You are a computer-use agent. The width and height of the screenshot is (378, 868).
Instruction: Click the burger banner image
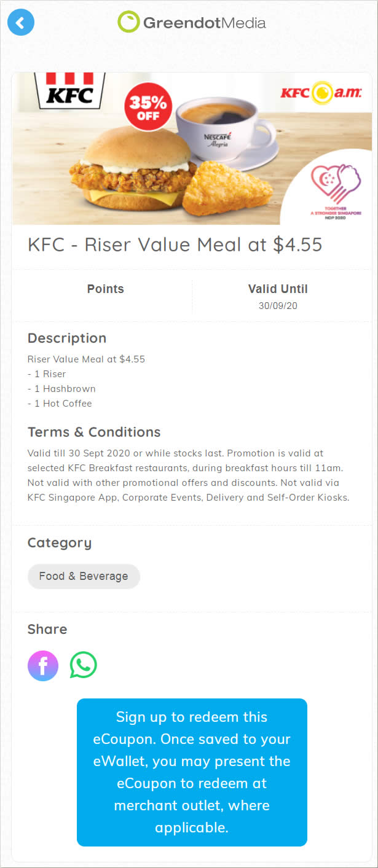(x=192, y=149)
